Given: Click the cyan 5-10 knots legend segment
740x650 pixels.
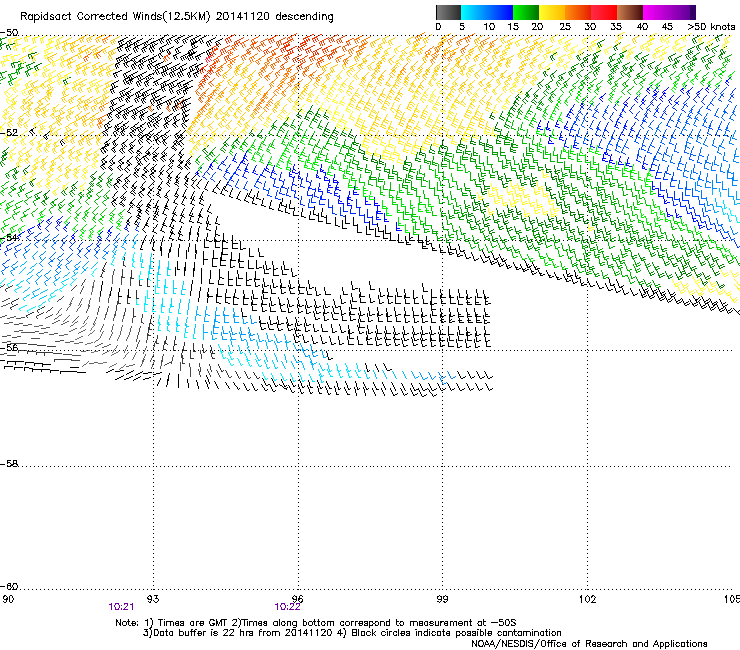Looking at the screenshot, I should (x=474, y=12).
